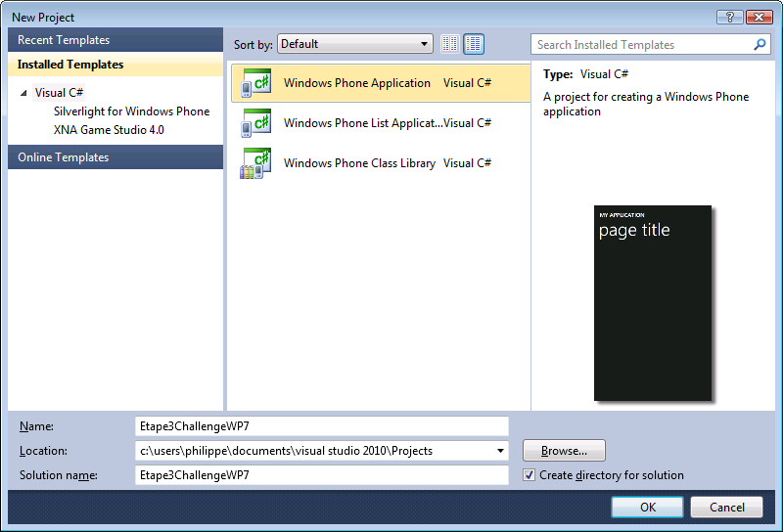Open the Sort by dropdown
The image size is (783, 532).
tap(355, 44)
